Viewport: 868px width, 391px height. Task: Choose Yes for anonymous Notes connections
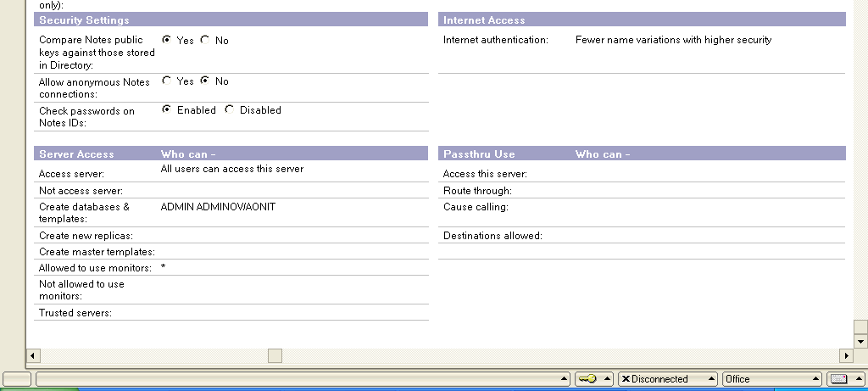[166, 81]
